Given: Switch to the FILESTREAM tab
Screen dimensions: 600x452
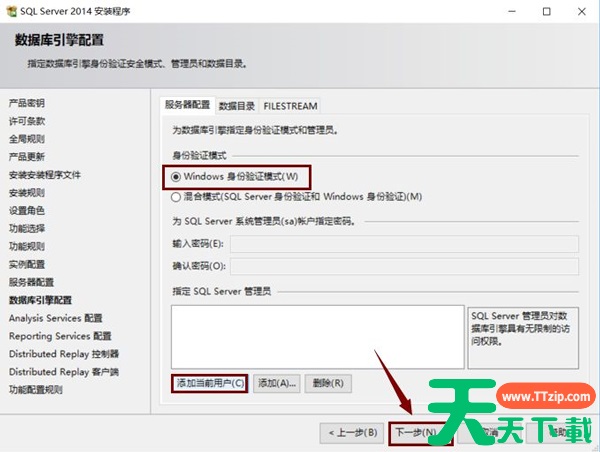Looking at the screenshot, I should [290, 106].
